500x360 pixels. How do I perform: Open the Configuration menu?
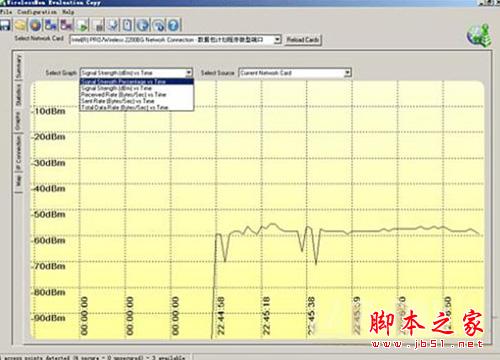click(x=37, y=12)
